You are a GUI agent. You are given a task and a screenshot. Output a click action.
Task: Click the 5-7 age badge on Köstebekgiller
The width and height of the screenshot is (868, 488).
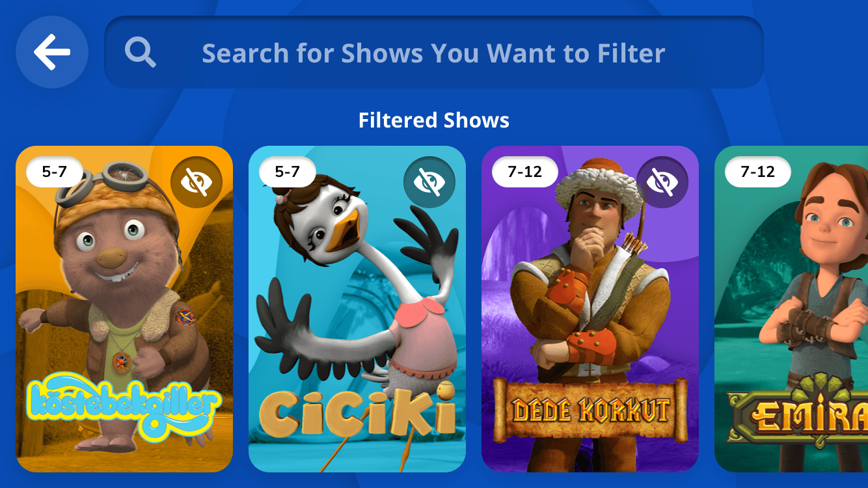55,172
